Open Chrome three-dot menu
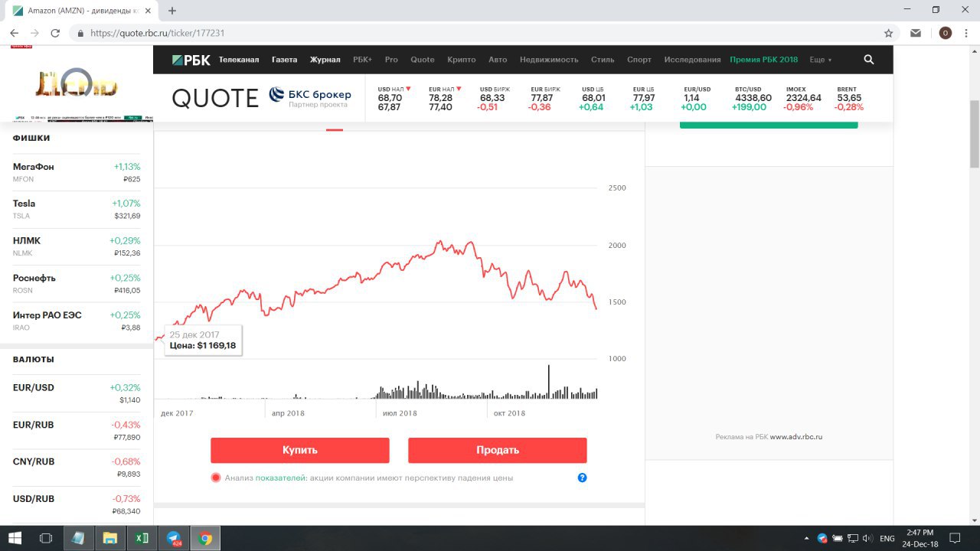980x551 pixels. [967, 33]
